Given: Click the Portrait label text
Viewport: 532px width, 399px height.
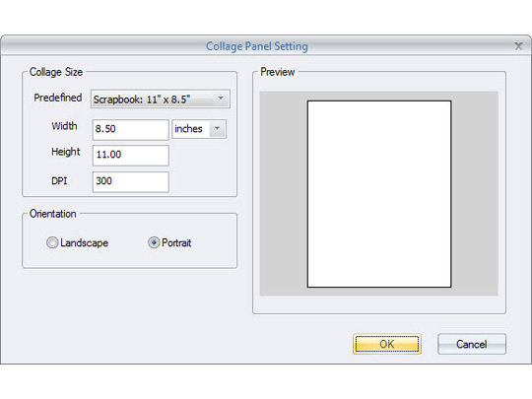Looking at the screenshot, I should pyautogui.click(x=176, y=243).
